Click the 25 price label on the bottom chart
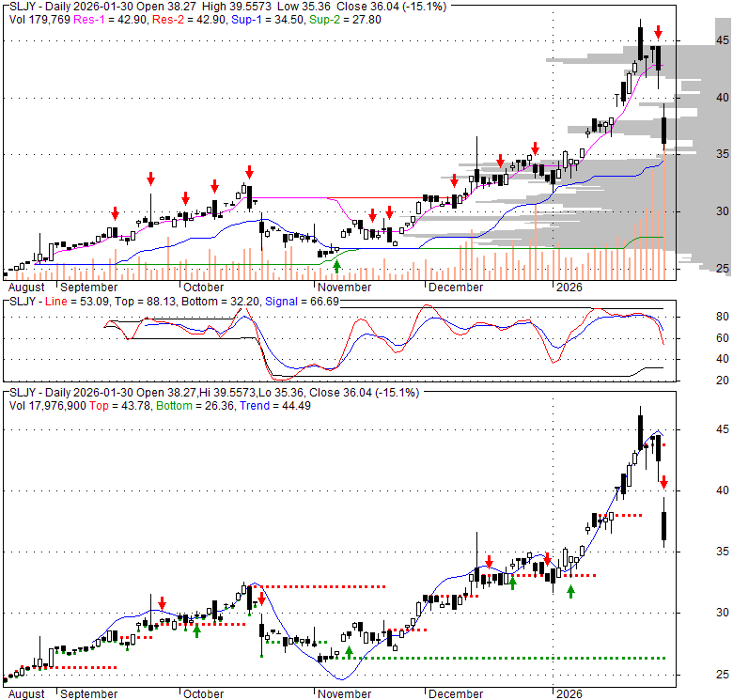This screenshot has height=700, width=733. coord(723,675)
